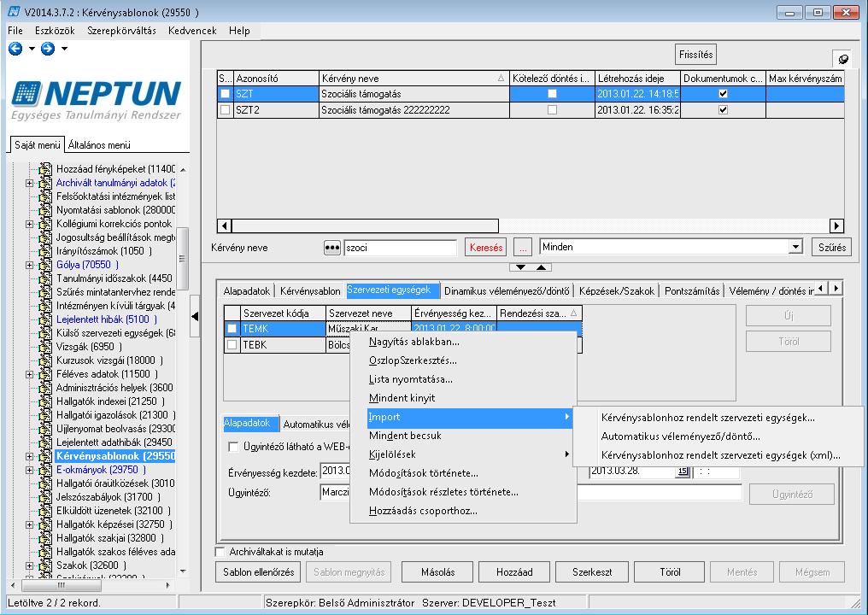Open the Szerepkörváltás menu

click(x=122, y=31)
